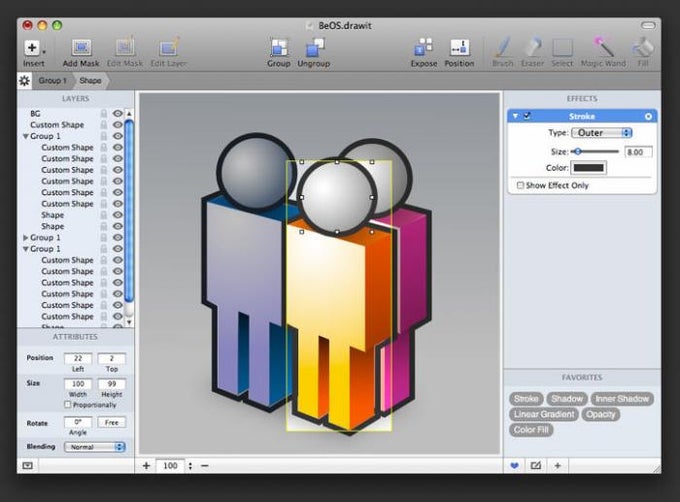
Task: Zoom out with the minus button
Action: point(205,466)
